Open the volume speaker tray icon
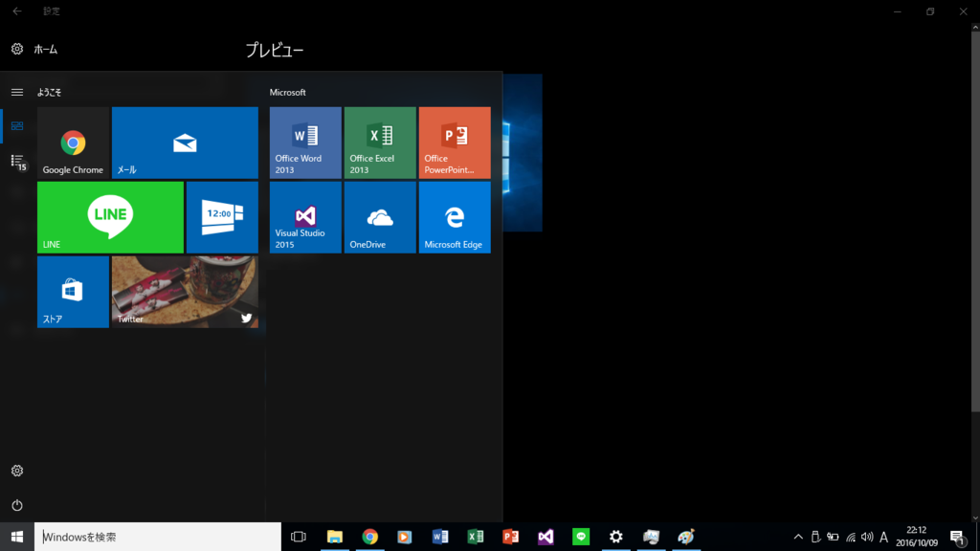The height and width of the screenshot is (551, 980). (x=867, y=537)
